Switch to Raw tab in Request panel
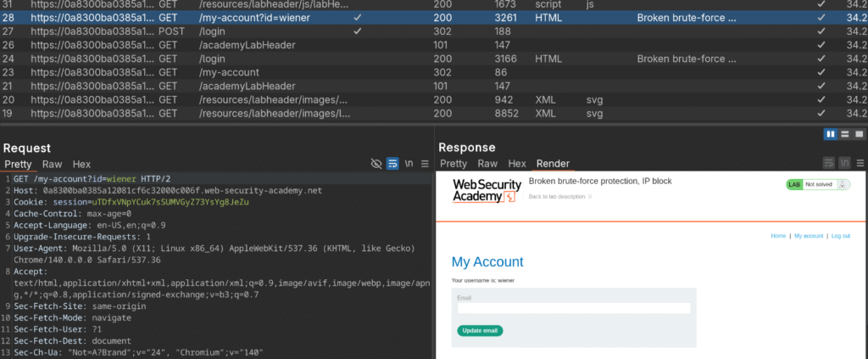Viewport: 868px width, 359px height. [53, 164]
